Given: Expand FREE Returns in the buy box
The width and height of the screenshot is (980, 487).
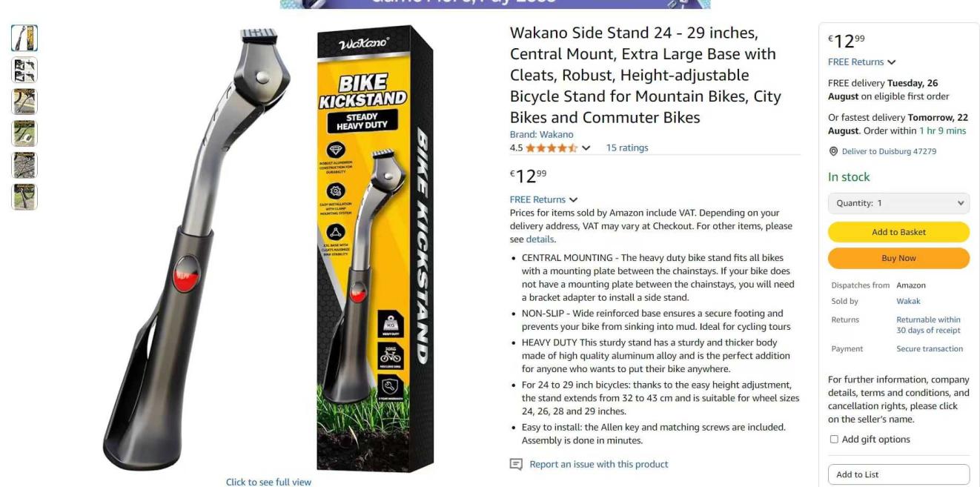Looking at the screenshot, I should (x=861, y=62).
